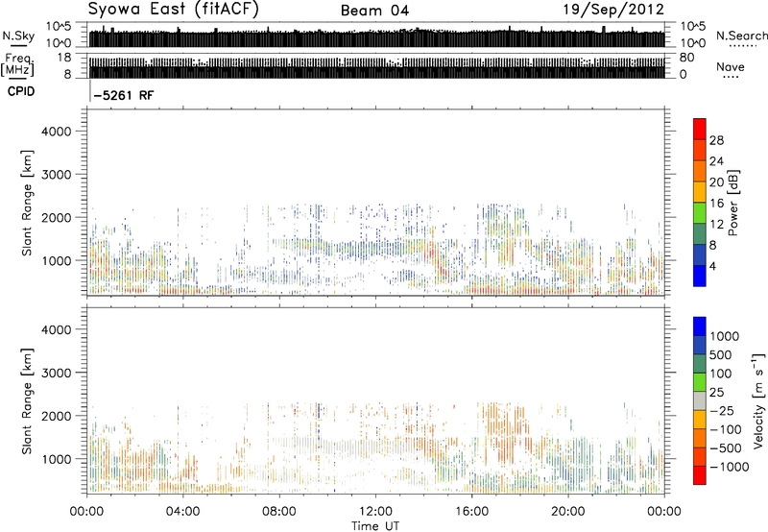The height and width of the screenshot is (532, 768).
Task: Click the '04:00' time tick label
Action: 182,512
